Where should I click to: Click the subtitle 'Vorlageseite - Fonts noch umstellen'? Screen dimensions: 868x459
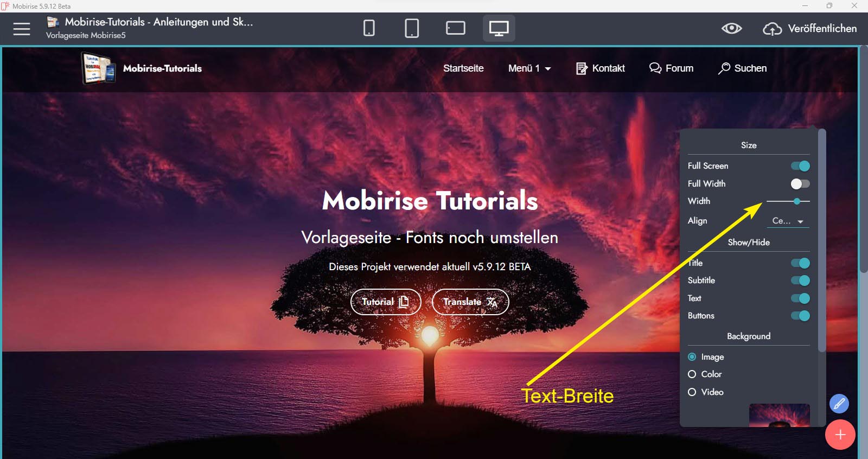[430, 238]
